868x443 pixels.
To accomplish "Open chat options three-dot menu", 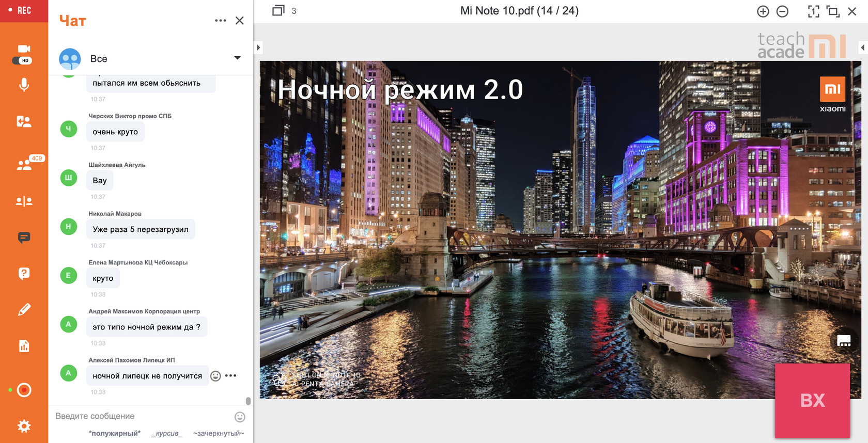I will coord(221,21).
